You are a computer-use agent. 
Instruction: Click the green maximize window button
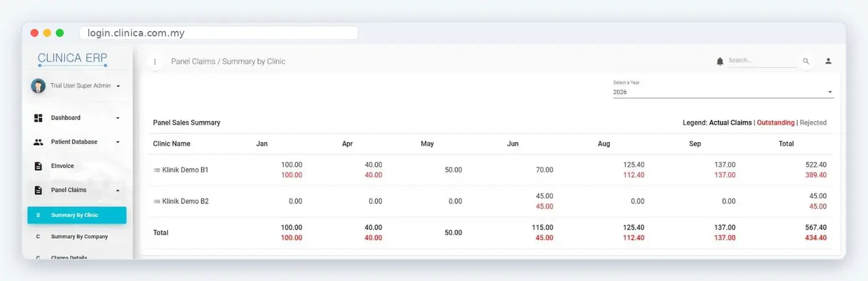point(60,33)
